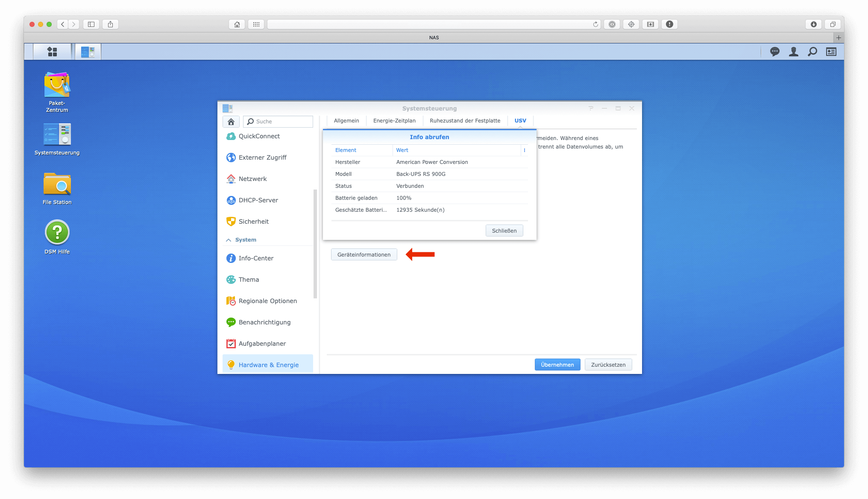Open the widgets panel icon
Image resolution: width=868 pixels, height=499 pixels.
831,52
